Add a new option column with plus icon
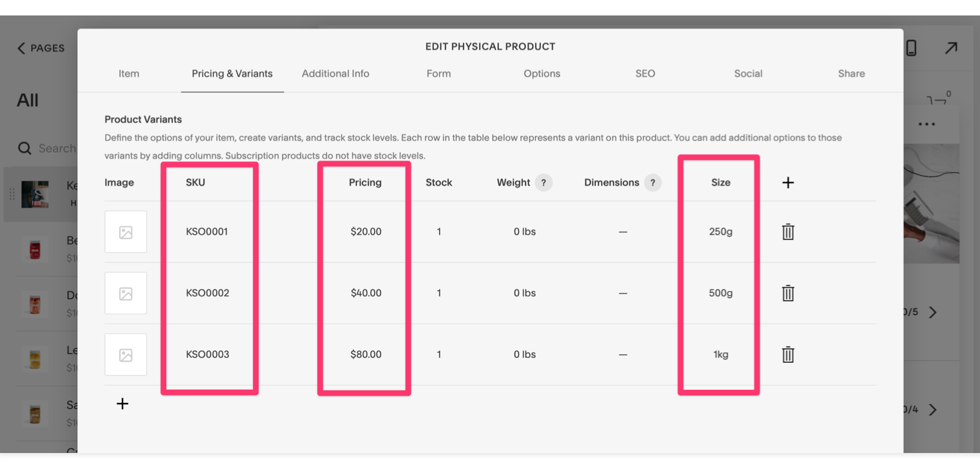This screenshot has height=473, width=980. pyautogui.click(x=787, y=183)
